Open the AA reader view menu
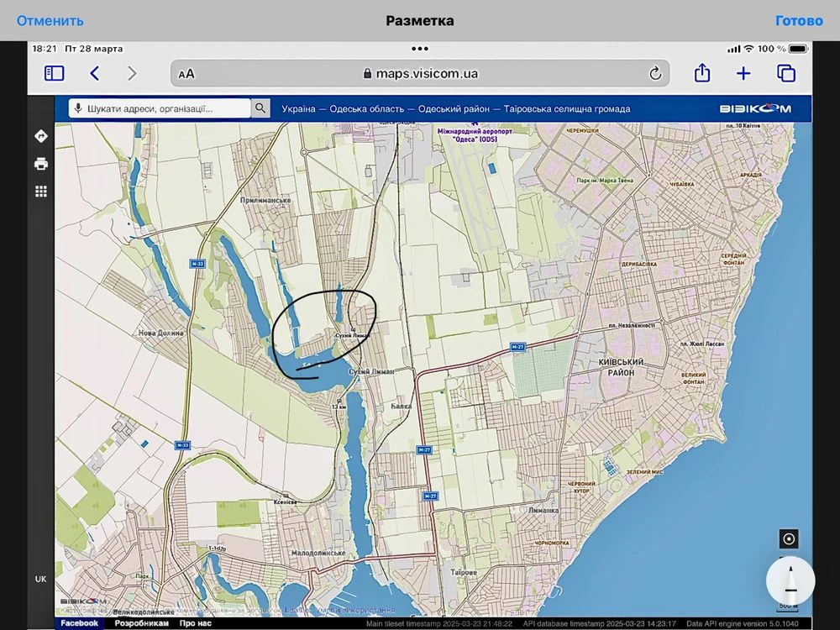The width and height of the screenshot is (840, 630). [186, 74]
